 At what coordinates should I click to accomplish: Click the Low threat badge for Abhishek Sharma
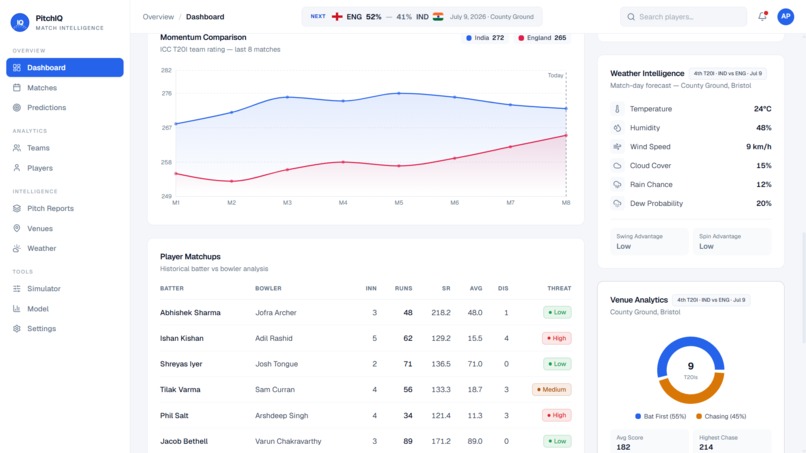[x=557, y=313]
